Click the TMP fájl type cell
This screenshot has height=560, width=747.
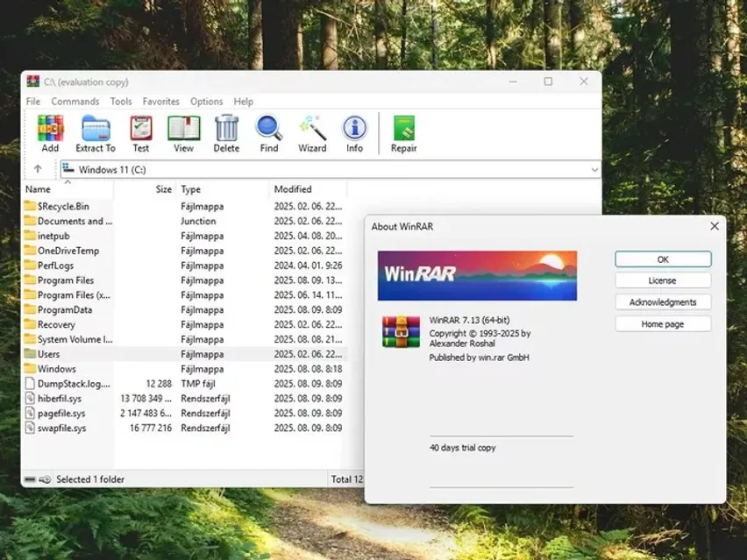click(198, 383)
